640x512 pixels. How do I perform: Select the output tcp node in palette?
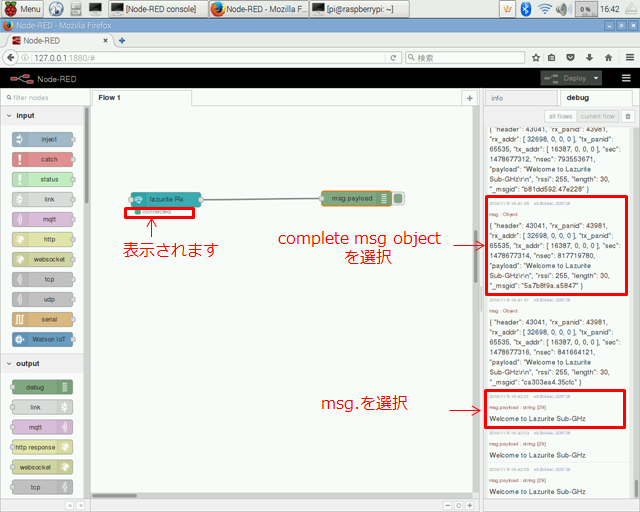coord(42,487)
